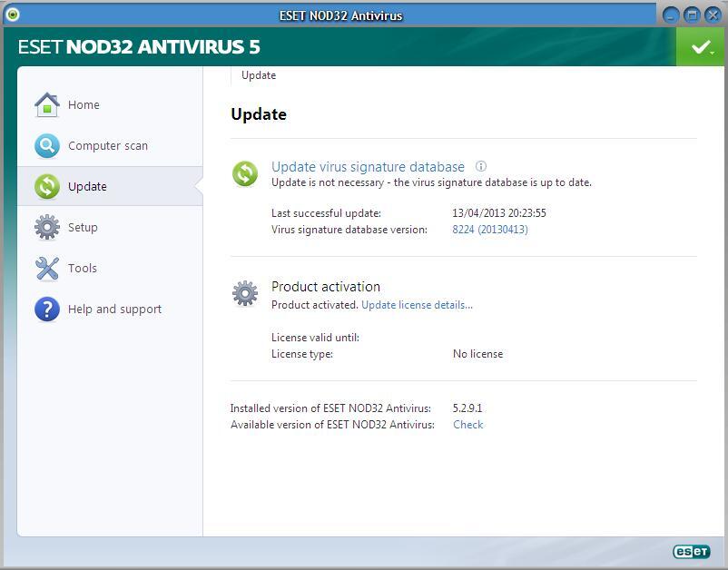Click the Setup gear icon in sidebar
This screenshot has width=728, height=570.
[x=47, y=228]
